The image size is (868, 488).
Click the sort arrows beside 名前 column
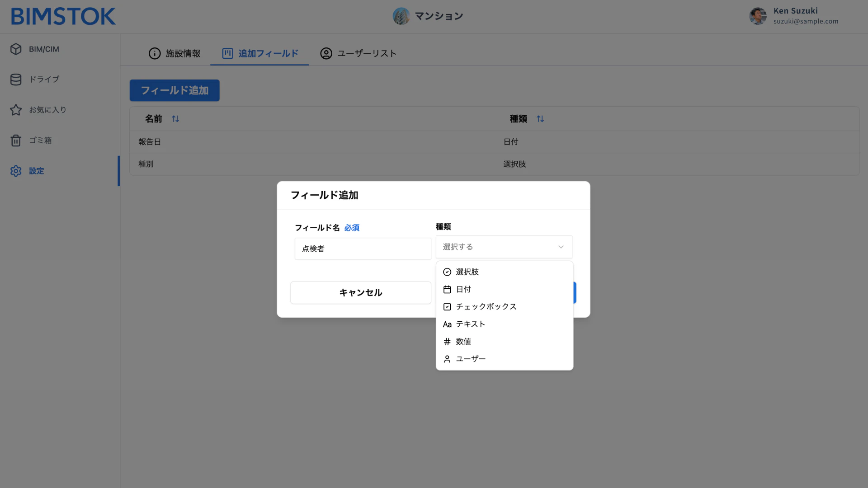175,119
